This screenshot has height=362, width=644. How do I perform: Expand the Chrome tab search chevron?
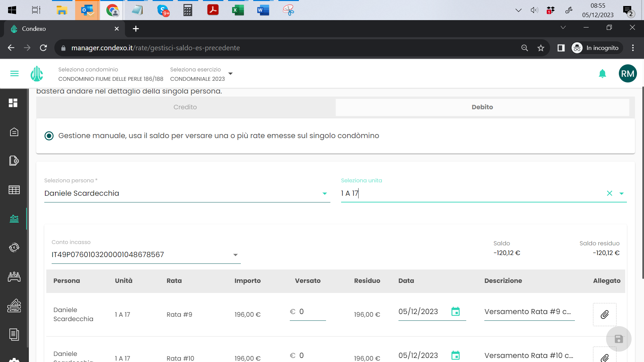tap(563, 27)
